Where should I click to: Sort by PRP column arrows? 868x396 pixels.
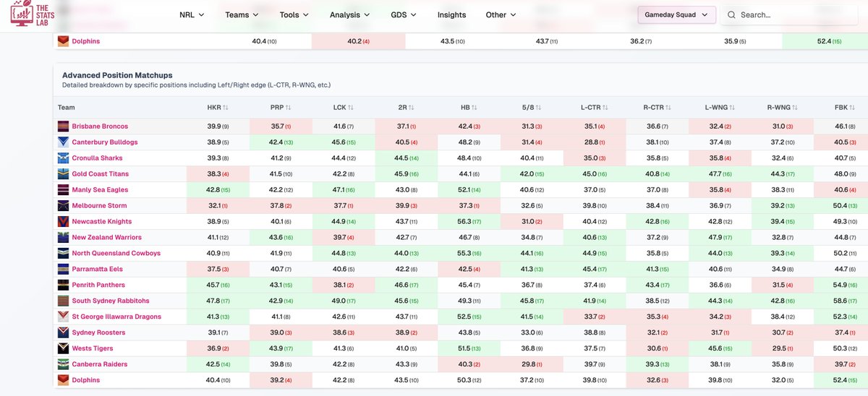click(x=287, y=108)
